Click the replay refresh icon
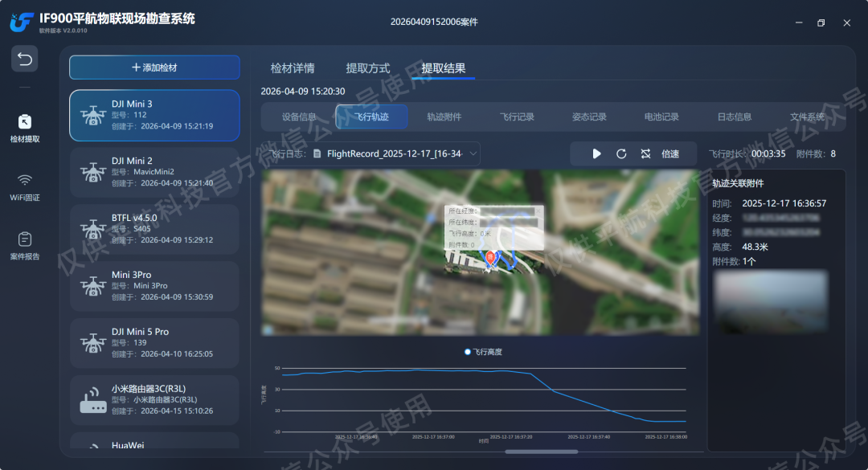Image resolution: width=868 pixels, height=470 pixels. click(621, 154)
